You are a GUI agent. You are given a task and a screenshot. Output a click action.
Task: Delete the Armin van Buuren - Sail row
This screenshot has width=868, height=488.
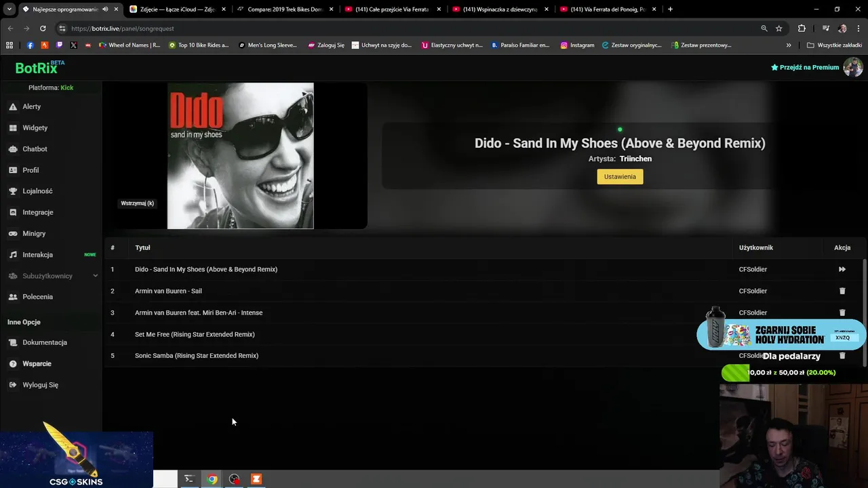pyautogui.click(x=842, y=291)
